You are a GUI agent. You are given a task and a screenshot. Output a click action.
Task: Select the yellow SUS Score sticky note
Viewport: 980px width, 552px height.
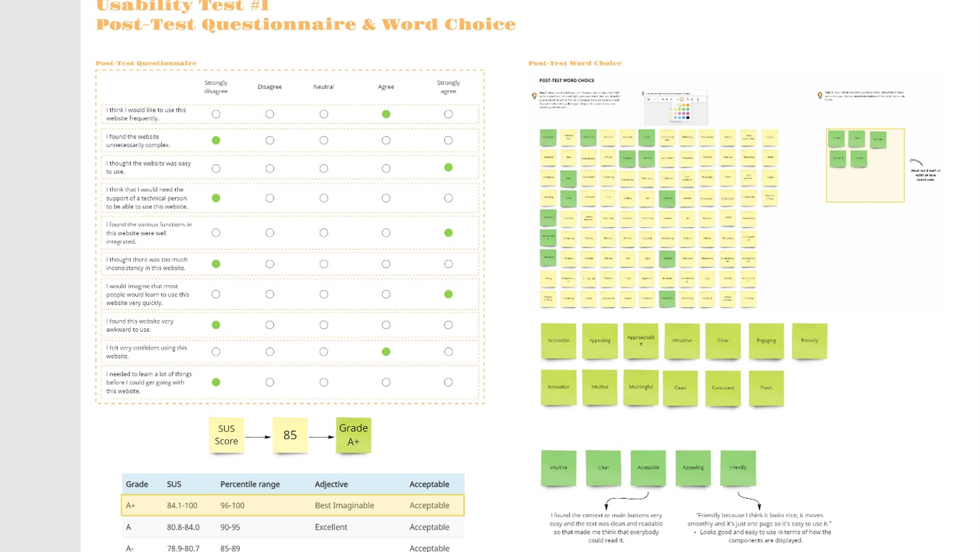(226, 435)
